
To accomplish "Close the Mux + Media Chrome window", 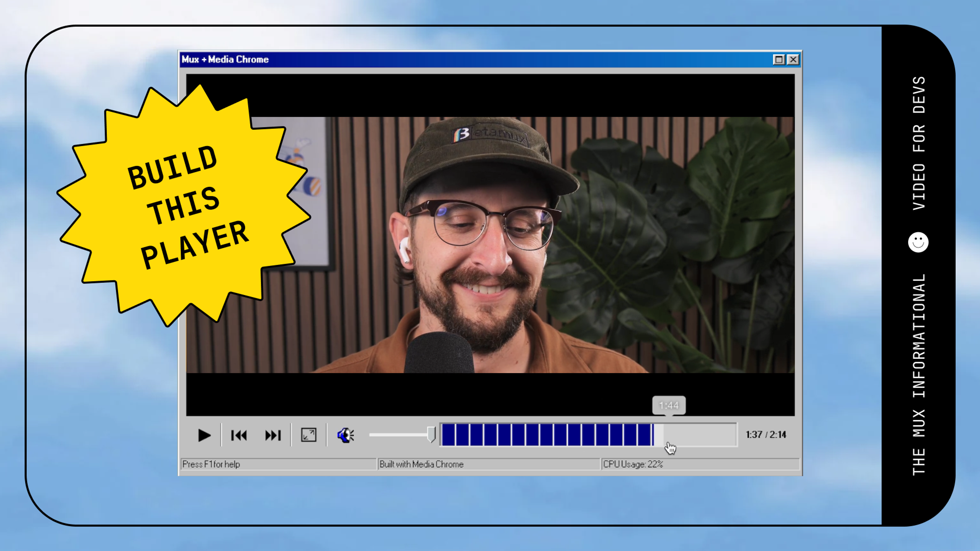I will point(793,59).
